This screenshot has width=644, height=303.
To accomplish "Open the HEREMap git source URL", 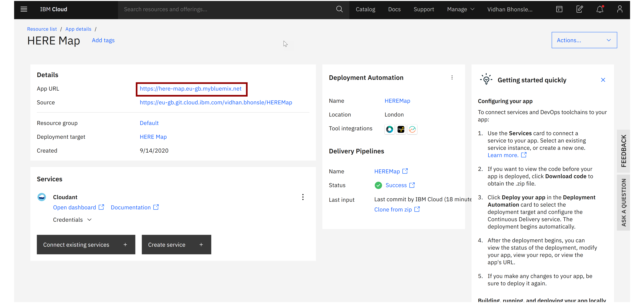I will (216, 102).
